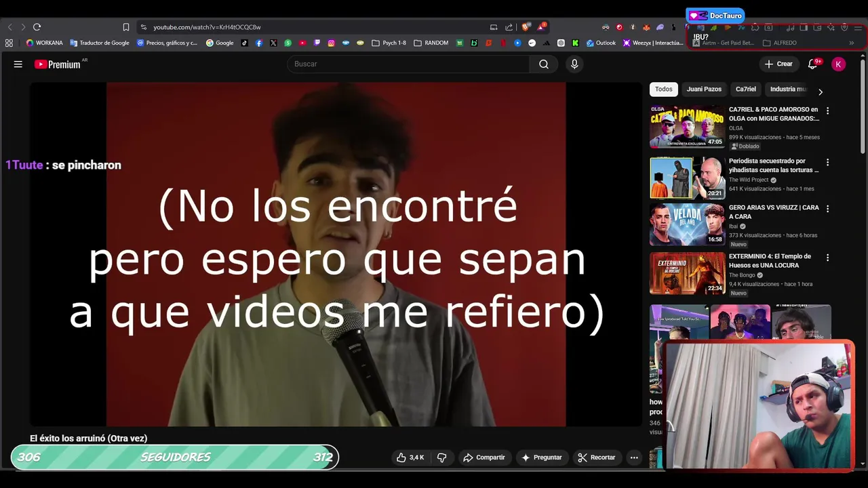Open the account avatar menu
The height and width of the screenshot is (488, 868).
point(839,64)
